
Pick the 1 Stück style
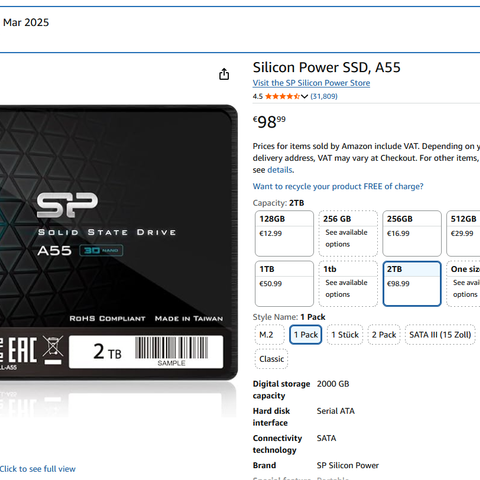coord(345,335)
